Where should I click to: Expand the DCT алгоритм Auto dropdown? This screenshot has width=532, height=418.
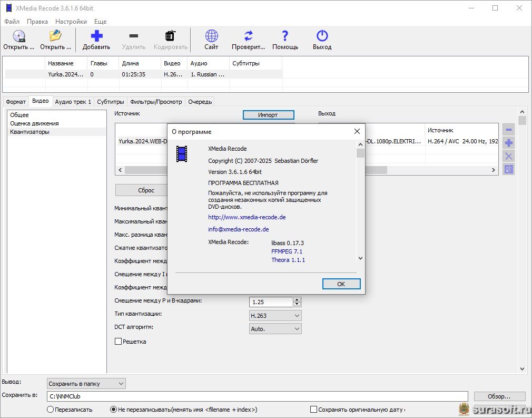point(275,329)
